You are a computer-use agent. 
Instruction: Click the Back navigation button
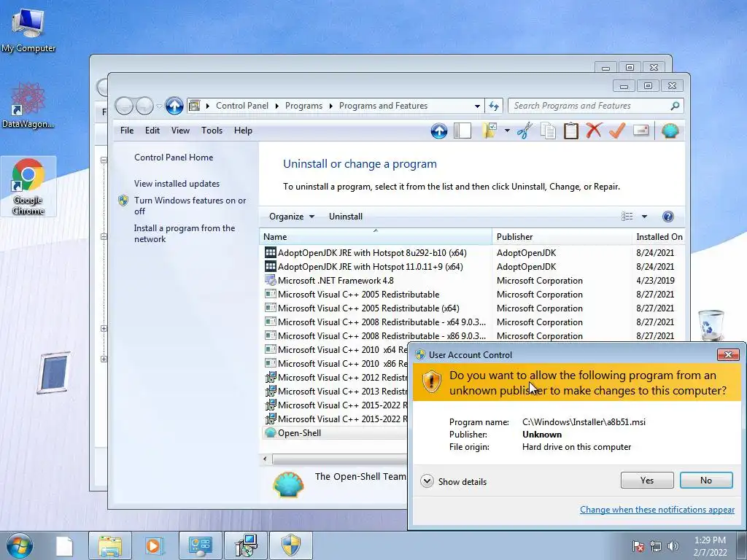point(124,106)
